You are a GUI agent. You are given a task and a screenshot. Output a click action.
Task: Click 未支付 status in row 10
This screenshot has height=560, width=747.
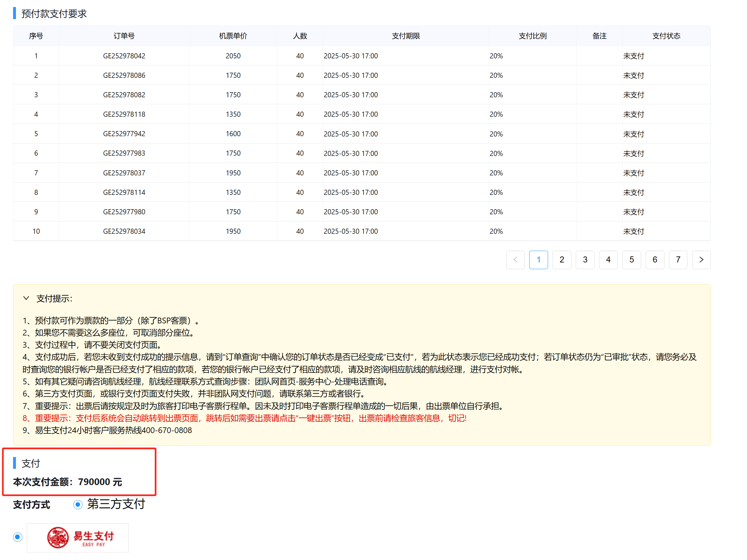pyautogui.click(x=633, y=231)
